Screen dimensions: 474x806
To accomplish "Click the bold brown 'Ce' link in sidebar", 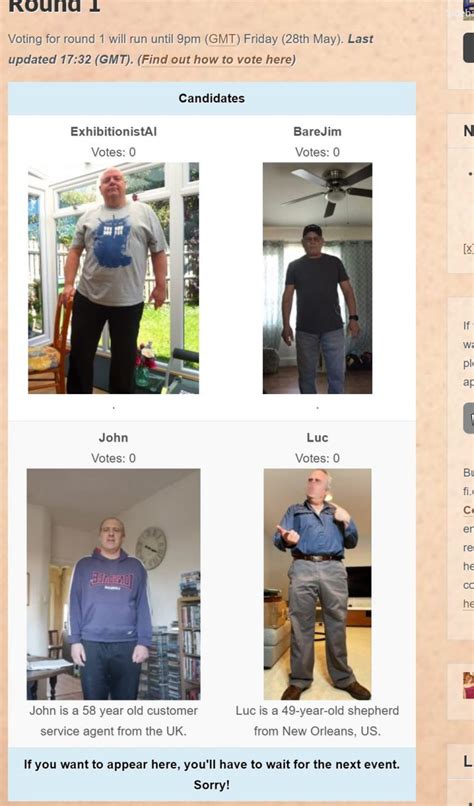I will coord(468,510).
